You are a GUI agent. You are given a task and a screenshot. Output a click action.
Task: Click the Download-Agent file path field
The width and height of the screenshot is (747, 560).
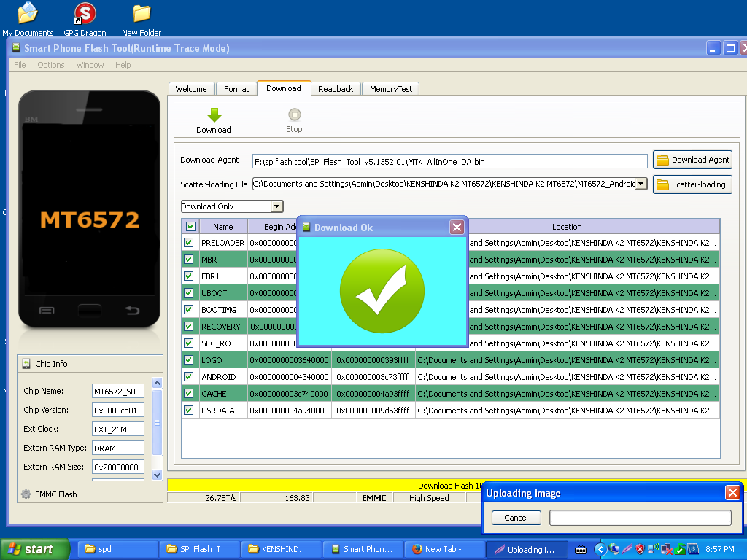coord(449,161)
